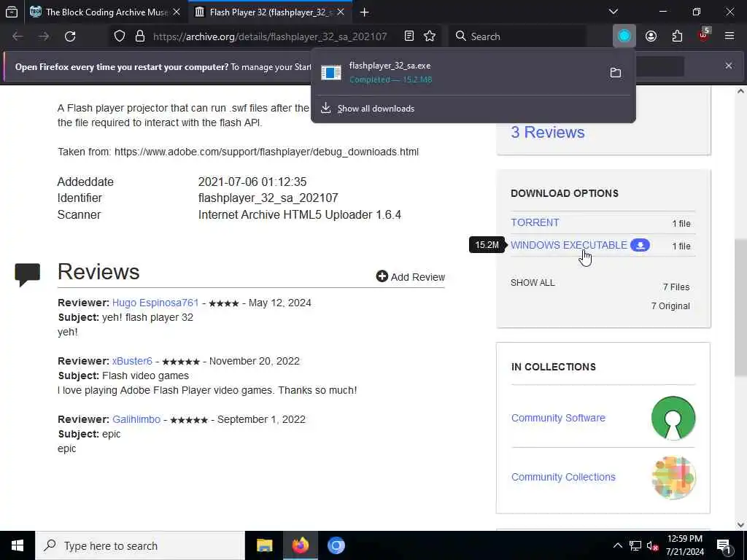
Task: Open the 3 Reviews link
Action: 547,132
